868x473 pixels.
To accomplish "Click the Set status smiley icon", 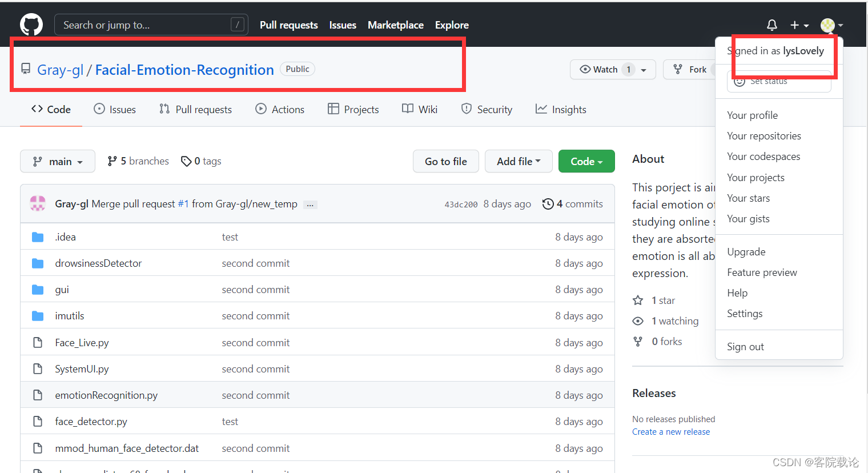I will [x=740, y=82].
